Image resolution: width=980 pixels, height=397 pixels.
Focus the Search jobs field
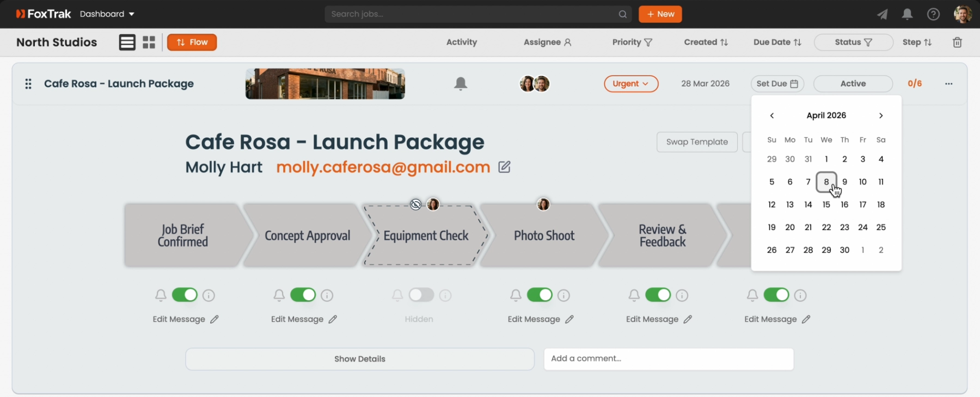(478, 14)
